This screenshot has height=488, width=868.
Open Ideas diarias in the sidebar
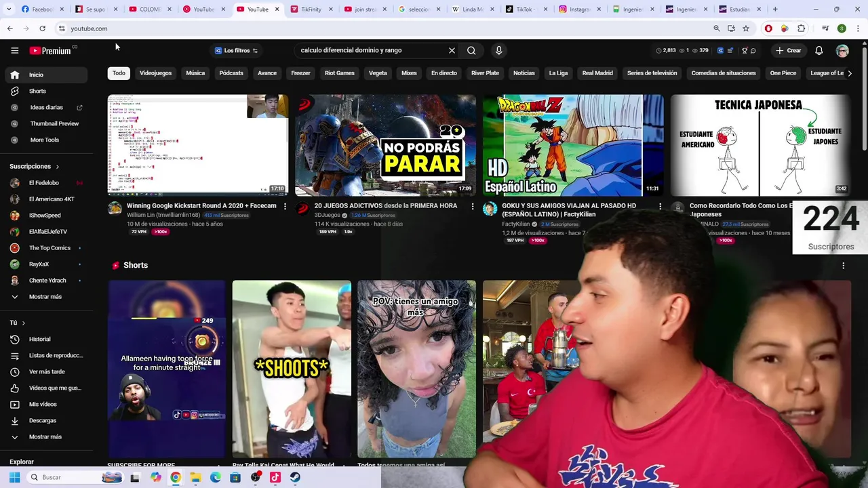point(46,107)
